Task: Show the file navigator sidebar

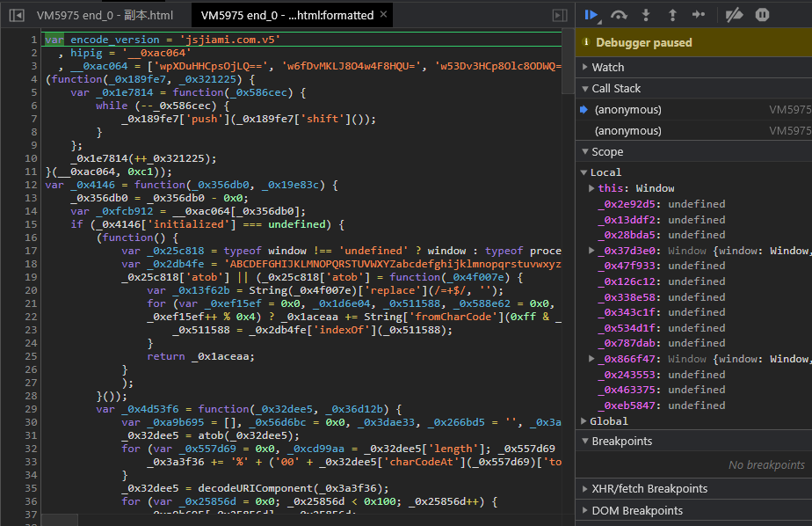Action: pos(16,15)
